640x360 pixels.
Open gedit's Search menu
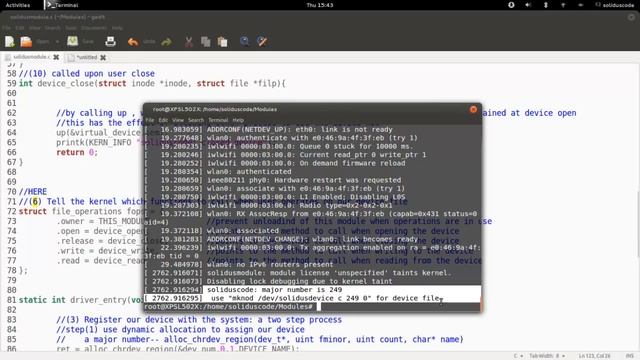click(x=53, y=28)
